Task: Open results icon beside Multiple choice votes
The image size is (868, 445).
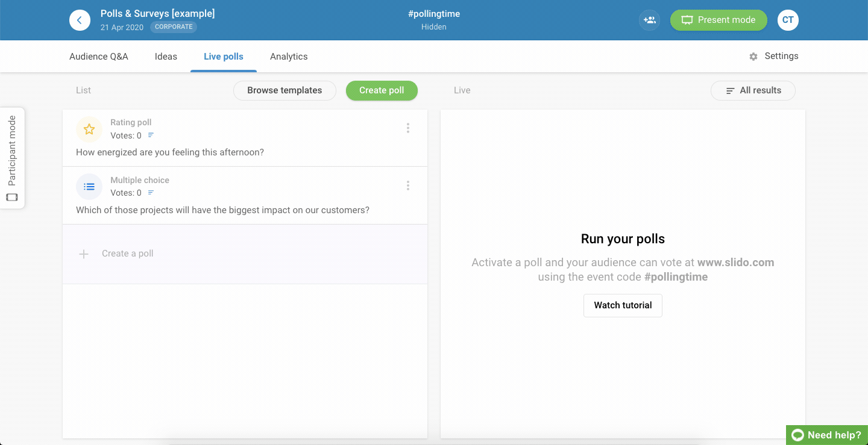Action: tap(151, 193)
